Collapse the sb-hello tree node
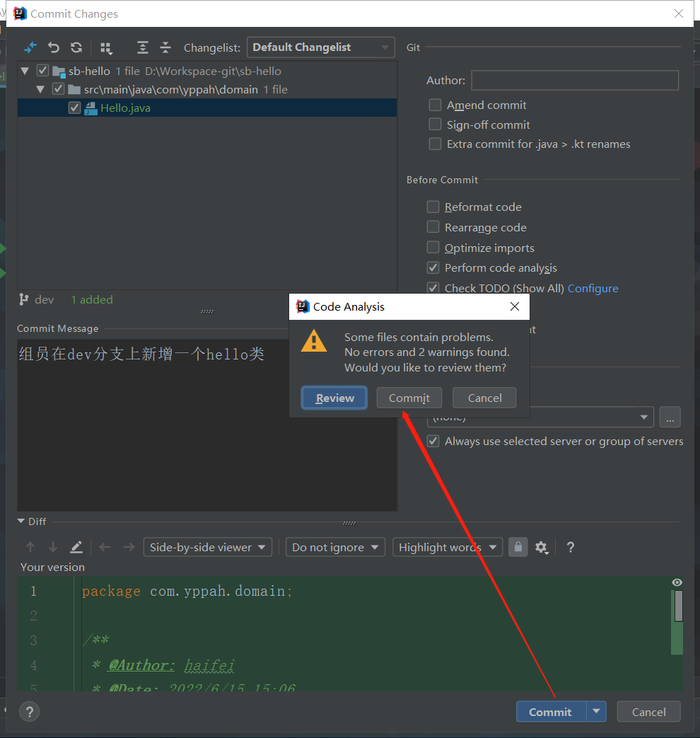 click(x=25, y=71)
